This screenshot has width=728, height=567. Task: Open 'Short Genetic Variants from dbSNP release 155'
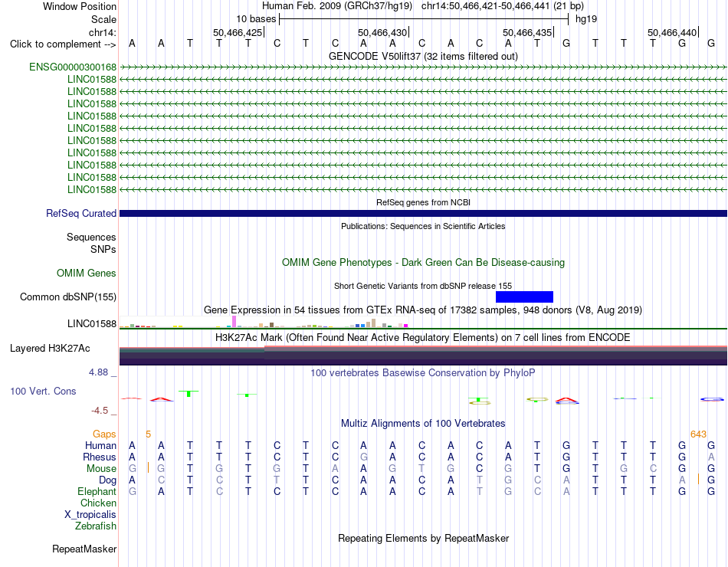423,286
